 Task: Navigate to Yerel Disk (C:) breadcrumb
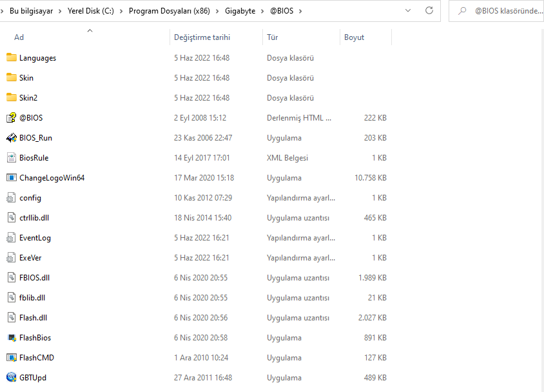[x=90, y=11]
